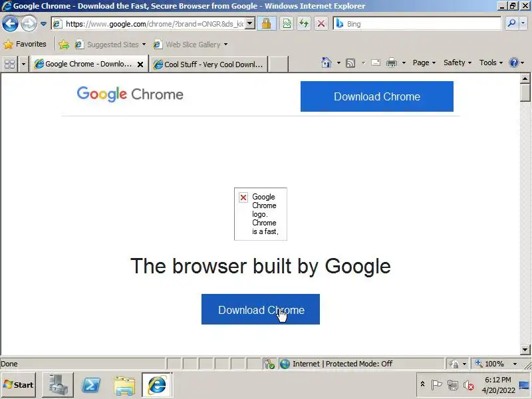Click the RSS feeds icon
532x399 pixels.
point(350,63)
